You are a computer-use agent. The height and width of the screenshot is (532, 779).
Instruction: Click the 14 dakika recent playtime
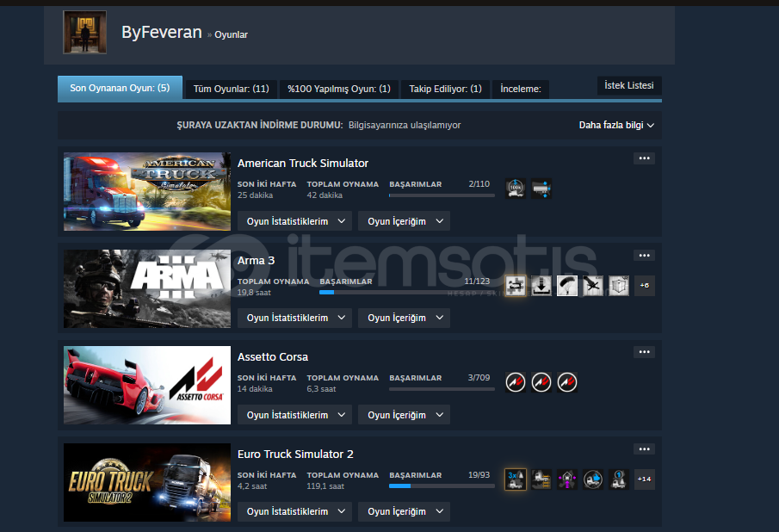tap(255, 389)
